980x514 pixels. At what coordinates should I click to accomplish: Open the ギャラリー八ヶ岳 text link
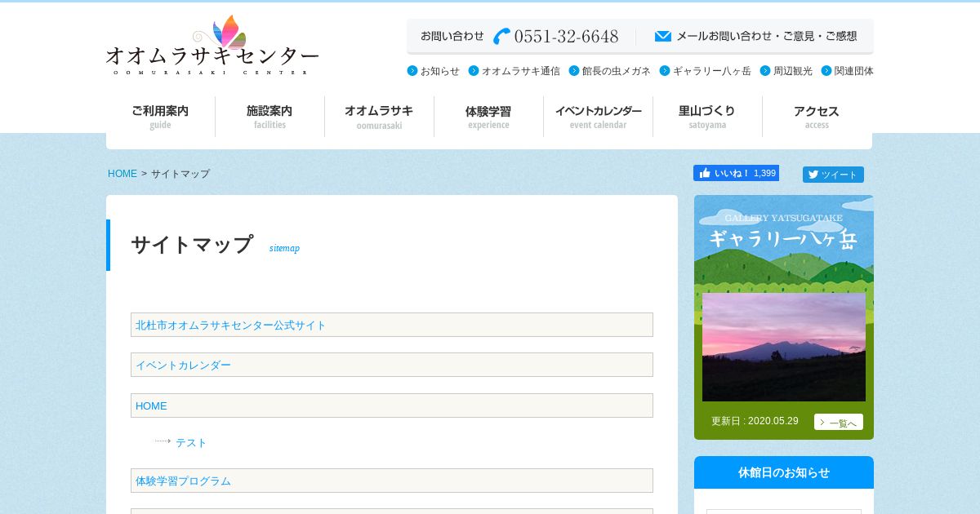[x=712, y=71]
